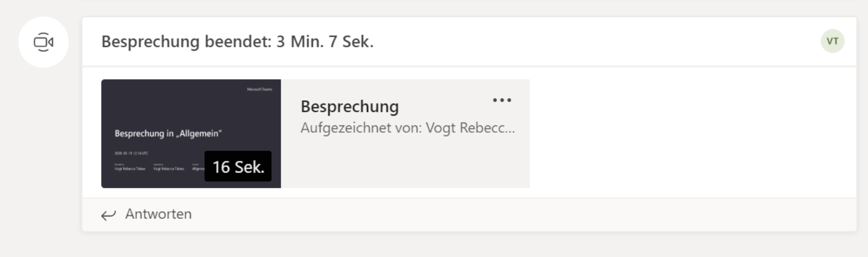
Task: Click the thumbnail title Besprechung in „Allgemein“
Action: tap(168, 134)
